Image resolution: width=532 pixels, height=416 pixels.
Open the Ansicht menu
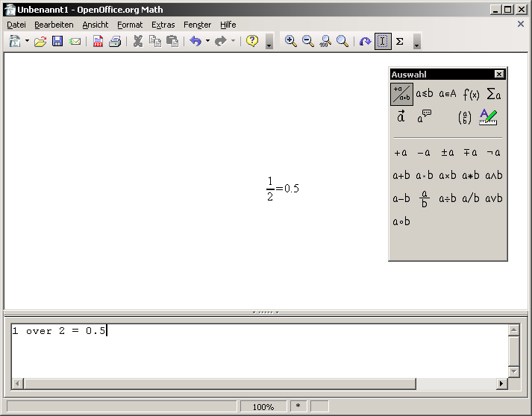click(96, 25)
